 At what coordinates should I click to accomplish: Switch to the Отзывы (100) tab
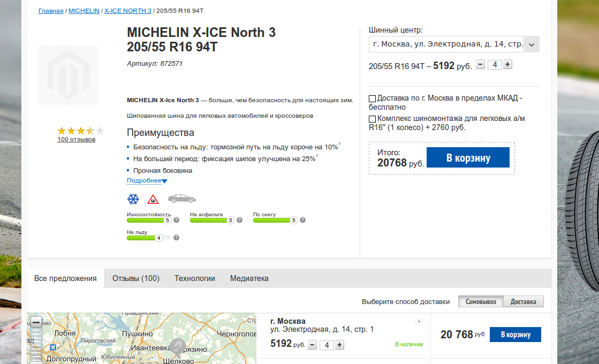[135, 278]
